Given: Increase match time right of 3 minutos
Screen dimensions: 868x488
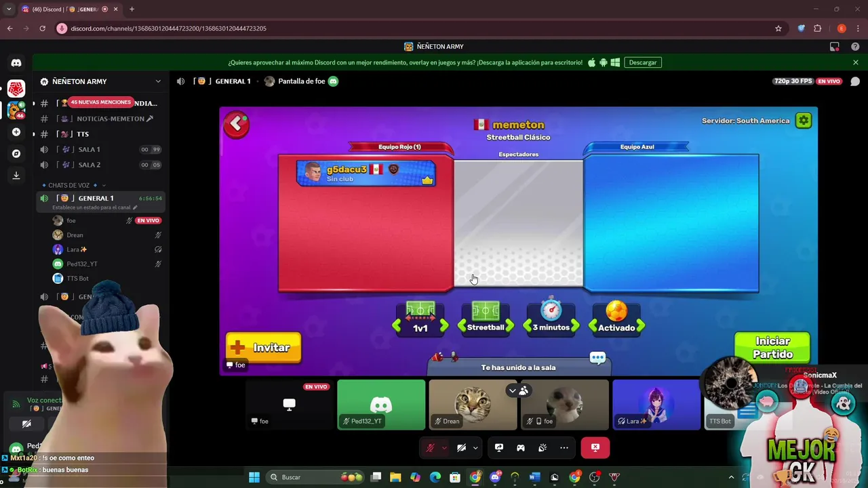Looking at the screenshot, I should (574, 327).
